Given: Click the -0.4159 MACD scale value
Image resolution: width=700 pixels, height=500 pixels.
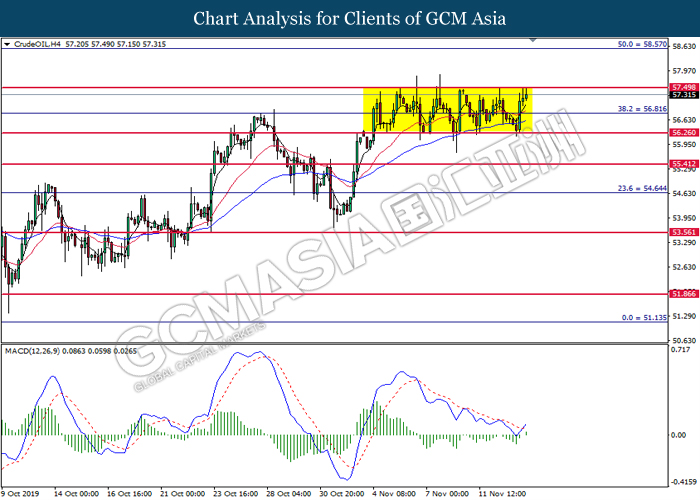Looking at the screenshot, I should [x=683, y=483].
